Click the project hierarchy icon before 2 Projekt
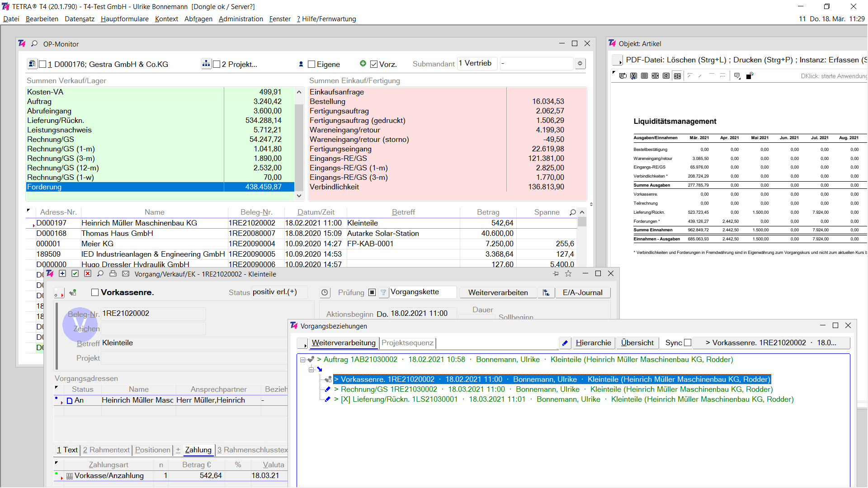Viewport: 868px width, 488px height. (206, 64)
